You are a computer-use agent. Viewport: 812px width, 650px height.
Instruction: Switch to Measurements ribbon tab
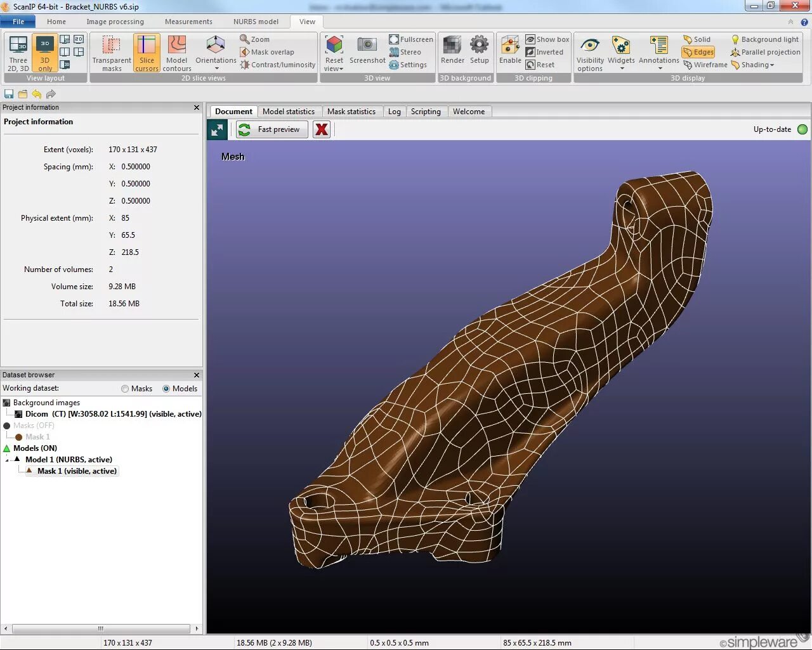(x=188, y=22)
